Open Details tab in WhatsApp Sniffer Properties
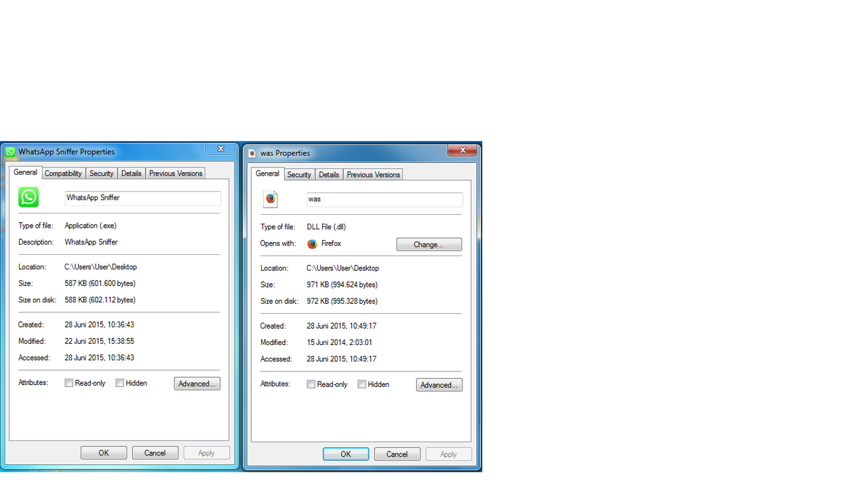This screenshot has width=868, height=488. (x=132, y=174)
